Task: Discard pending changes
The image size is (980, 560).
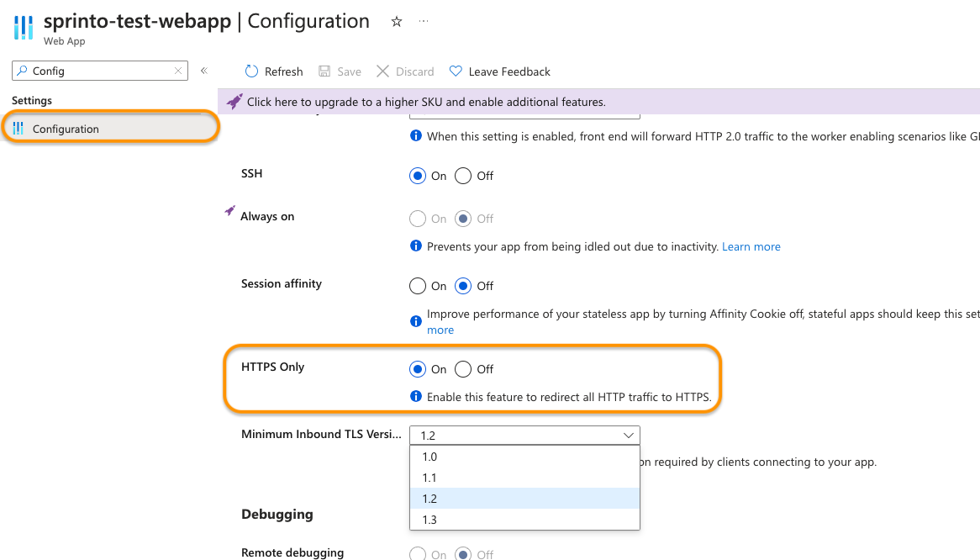Action: click(x=405, y=71)
